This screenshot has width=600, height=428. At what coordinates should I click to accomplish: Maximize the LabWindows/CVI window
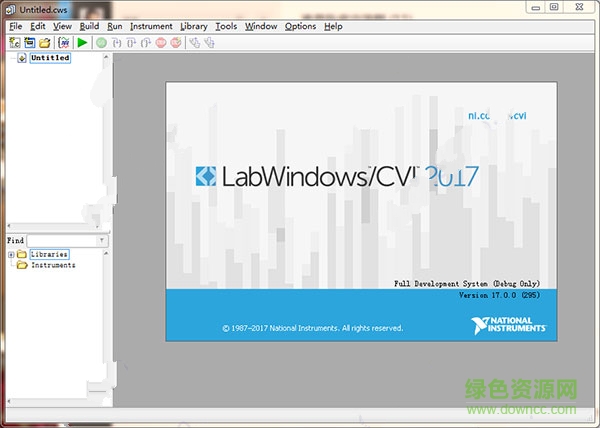coord(554,7)
